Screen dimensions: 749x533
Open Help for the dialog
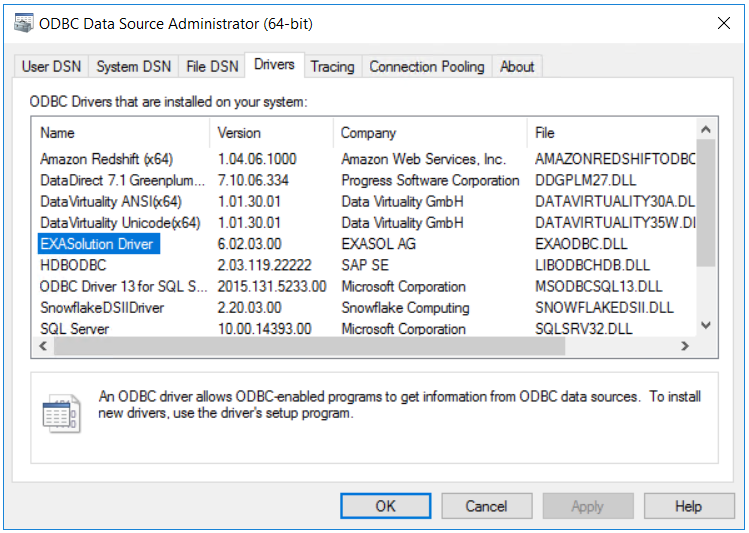(x=689, y=506)
